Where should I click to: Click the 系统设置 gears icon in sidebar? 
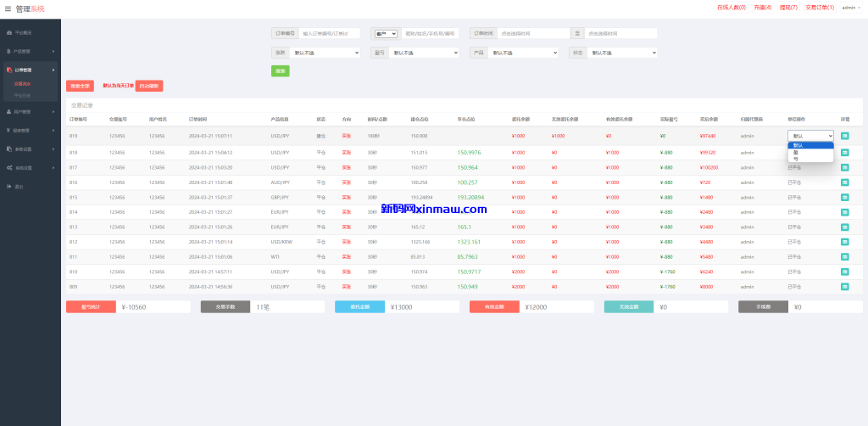(x=9, y=167)
